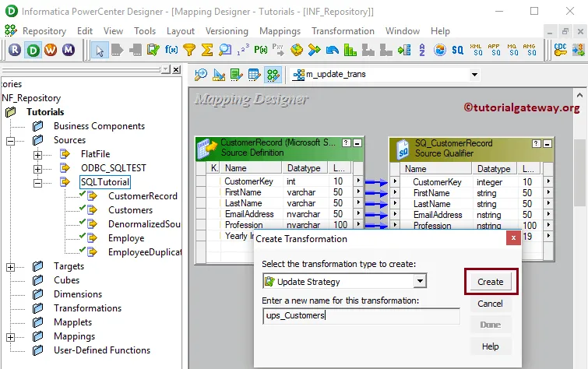588x369 pixels.
Task: Click the Help button in dialog
Action: (x=491, y=346)
